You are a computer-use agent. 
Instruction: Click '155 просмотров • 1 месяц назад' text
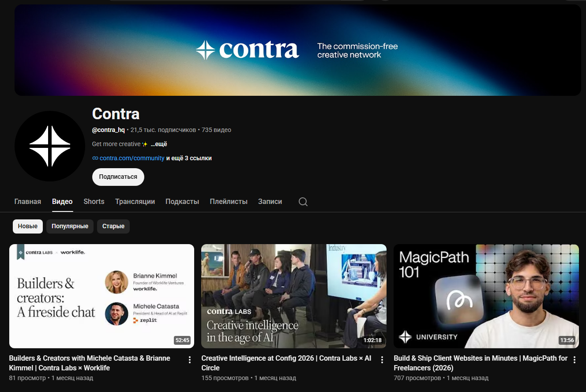point(249,378)
